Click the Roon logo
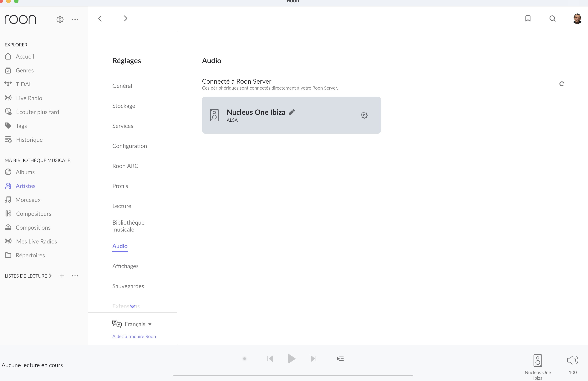This screenshot has width=588, height=381. coord(20,19)
